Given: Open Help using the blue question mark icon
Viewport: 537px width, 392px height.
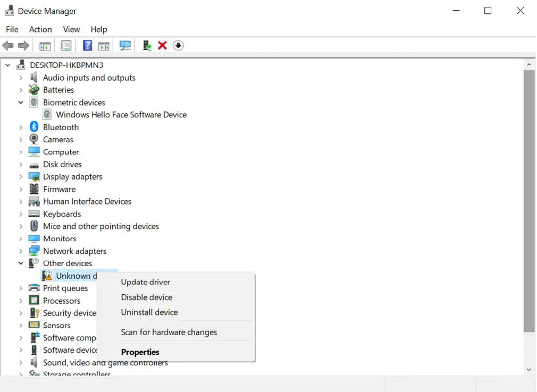Looking at the screenshot, I should pyautogui.click(x=87, y=45).
